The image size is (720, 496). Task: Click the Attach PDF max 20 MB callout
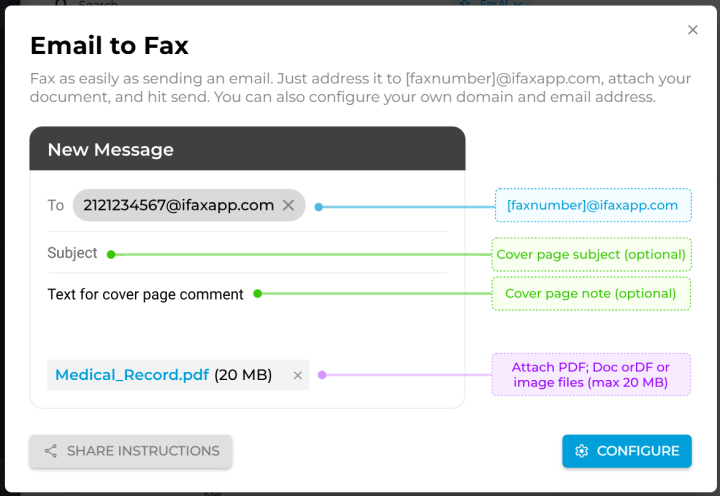(x=590, y=374)
